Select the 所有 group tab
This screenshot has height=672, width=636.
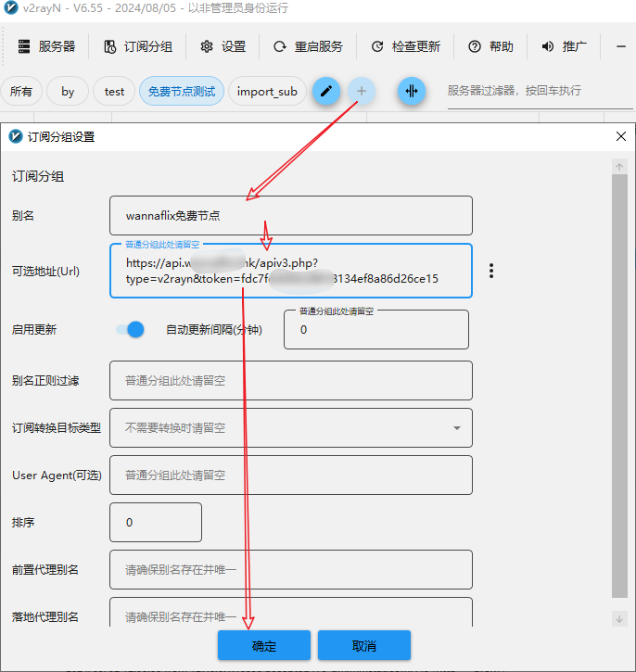21,91
